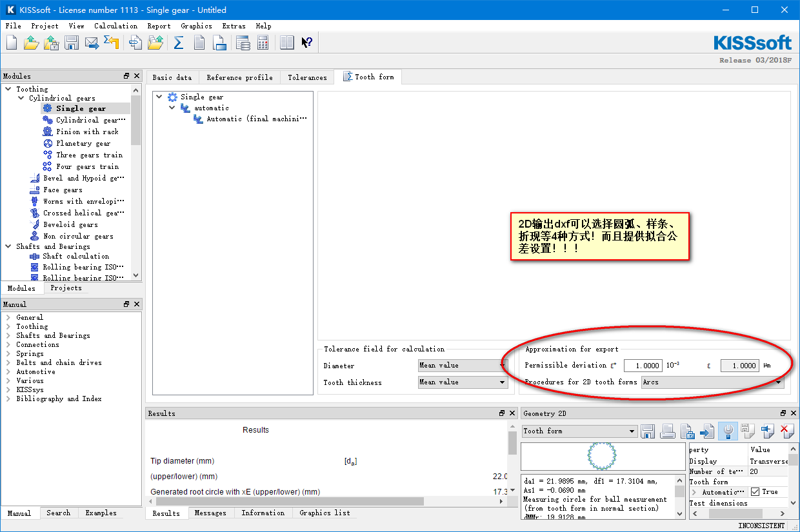Save the Geometry 2D graphic with floppy icon
Image resolution: width=800 pixels, height=532 pixels.
(648, 431)
